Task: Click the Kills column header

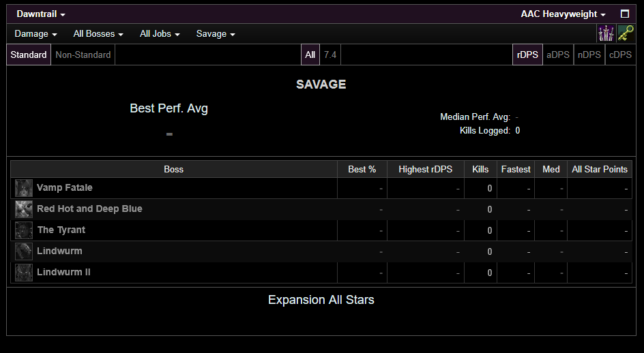Action: pyautogui.click(x=480, y=169)
